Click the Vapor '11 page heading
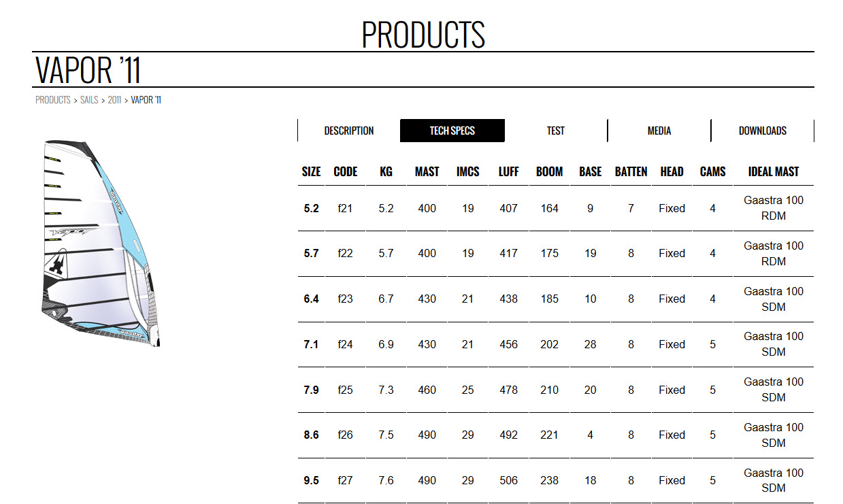Screen dimensions: 843x504 [x=88, y=69]
